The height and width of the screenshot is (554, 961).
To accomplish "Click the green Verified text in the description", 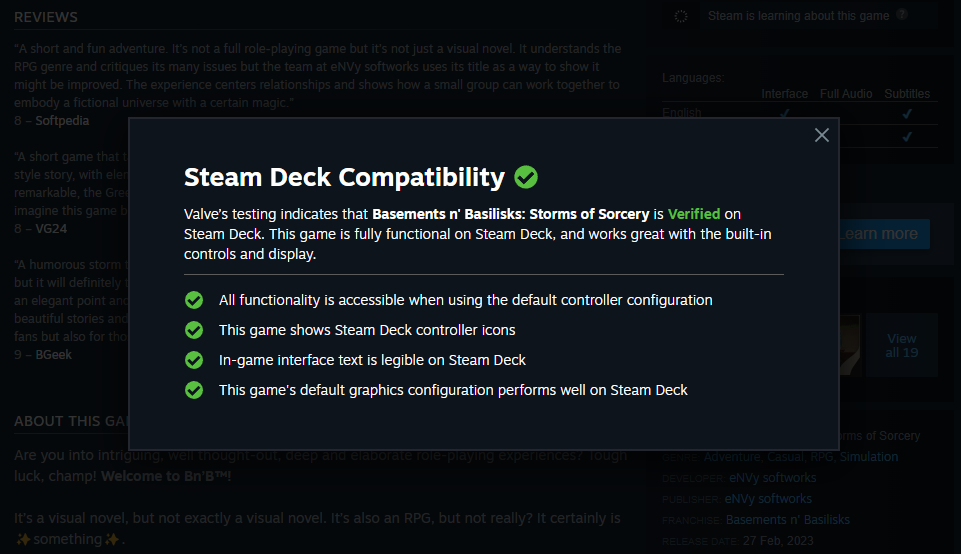I will coord(693,214).
